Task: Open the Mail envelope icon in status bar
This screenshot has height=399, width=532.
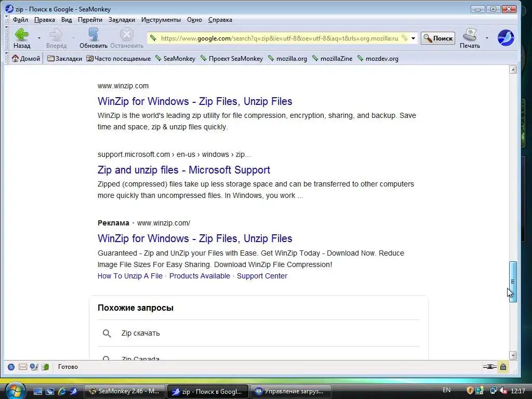Action: 23,367
